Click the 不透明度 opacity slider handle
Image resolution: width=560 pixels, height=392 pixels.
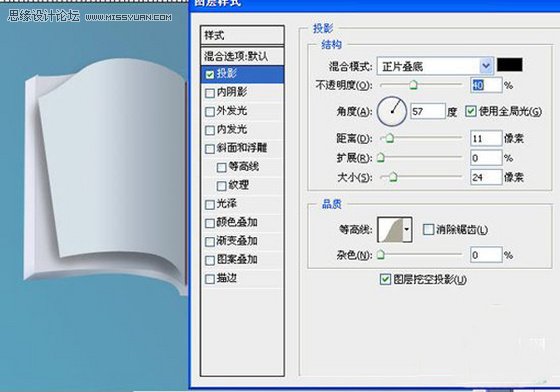tap(413, 85)
